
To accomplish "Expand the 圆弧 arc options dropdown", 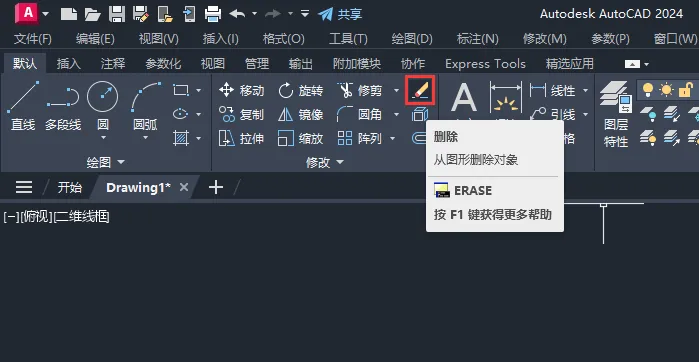I will point(145,137).
